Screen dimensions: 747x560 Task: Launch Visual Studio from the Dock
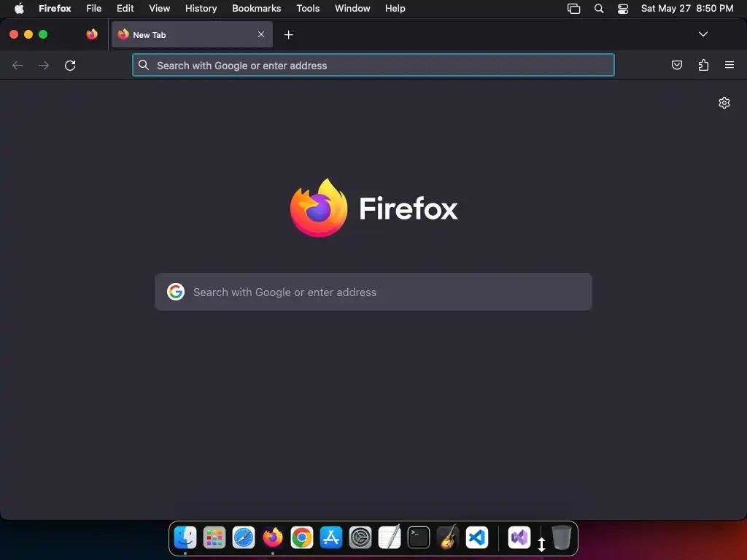(519, 537)
